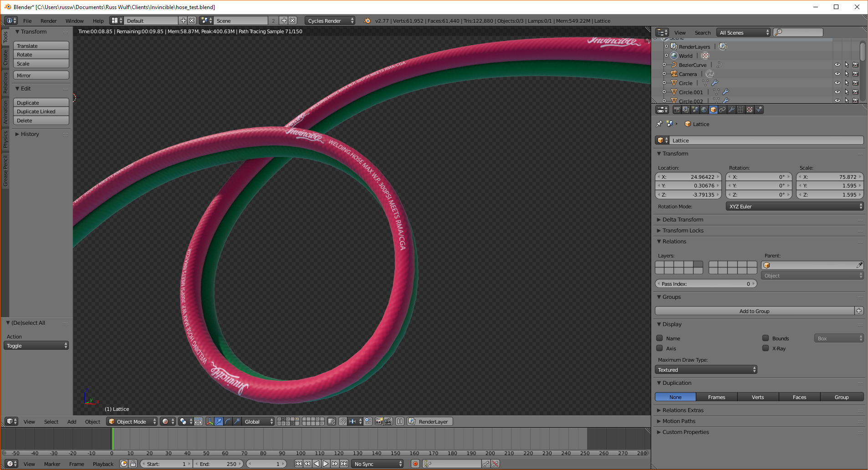This screenshot has width=868, height=470.
Task: Click the pin icon in properties header
Action: 659,124
